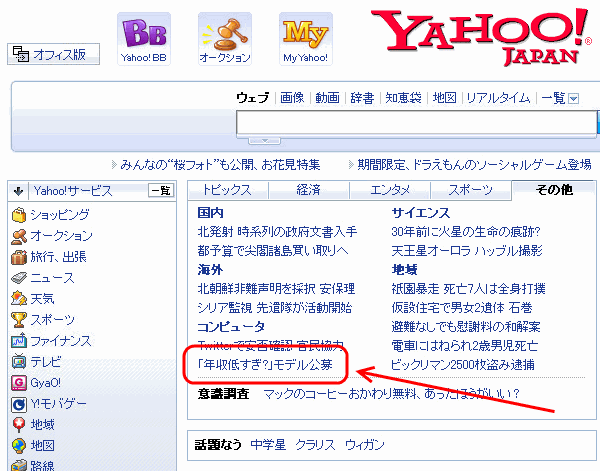
Task: Open 「年収低すぎ?」モデル公募 headline
Action: 265,365
